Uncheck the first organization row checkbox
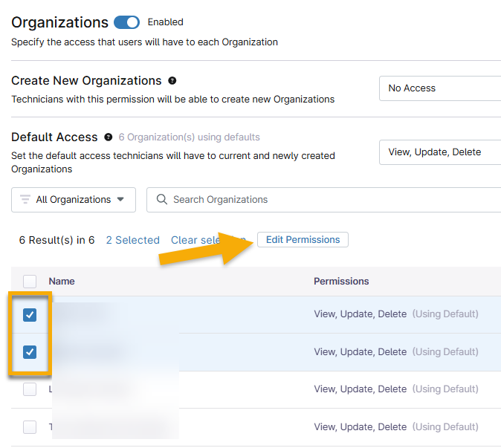The height and width of the screenshot is (448, 501). pyautogui.click(x=30, y=315)
